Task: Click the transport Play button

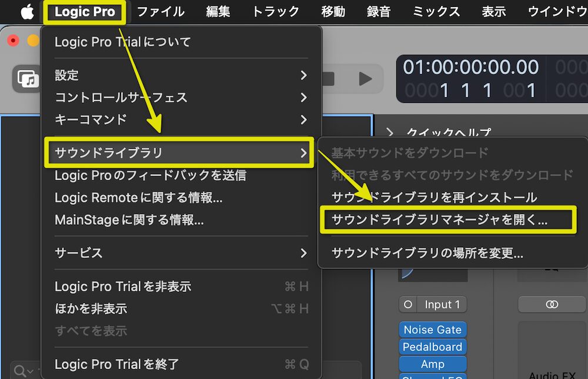Action: [x=365, y=79]
